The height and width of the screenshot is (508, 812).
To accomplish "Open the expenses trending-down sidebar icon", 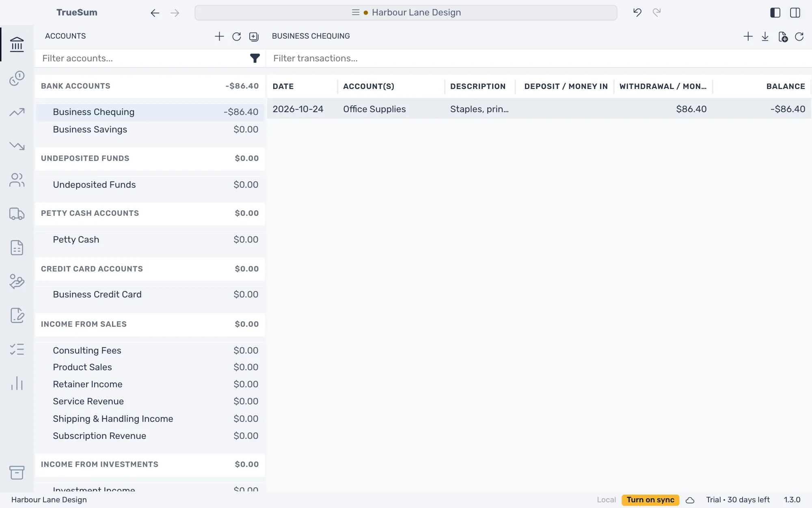I will pos(17,146).
